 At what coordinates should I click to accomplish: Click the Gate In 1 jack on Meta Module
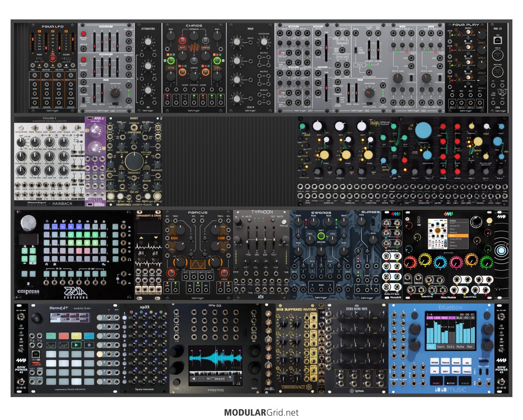pyautogui.click(x=408, y=277)
